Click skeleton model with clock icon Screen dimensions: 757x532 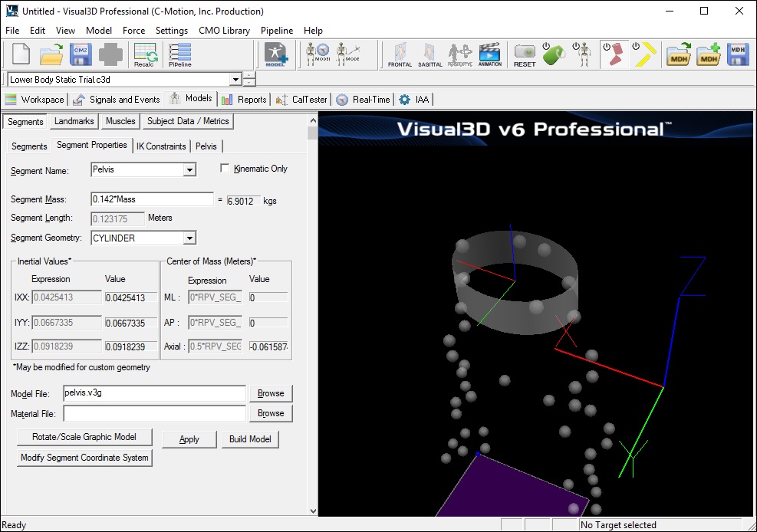click(x=318, y=54)
